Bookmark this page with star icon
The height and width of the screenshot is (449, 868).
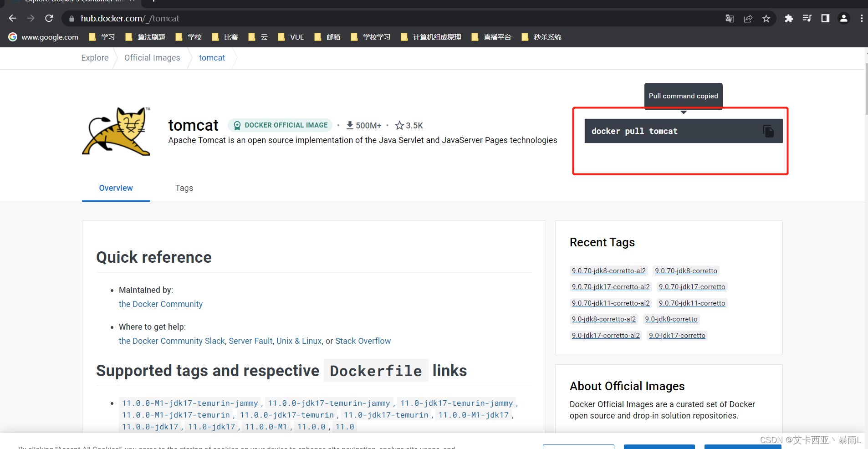point(766,19)
